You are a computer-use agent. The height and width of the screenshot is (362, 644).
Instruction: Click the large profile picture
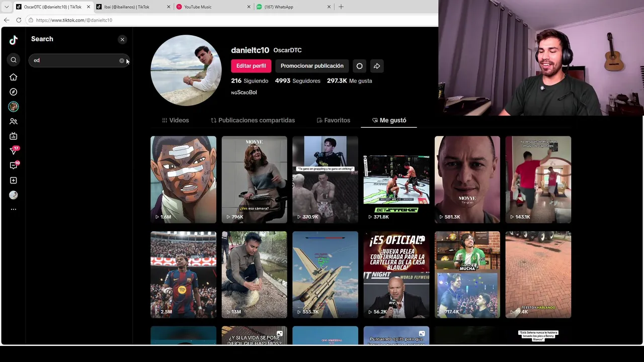(x=186, y=70)
